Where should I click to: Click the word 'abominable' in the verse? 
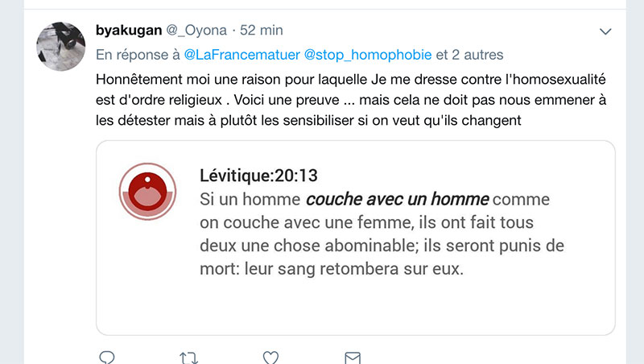(401, 245)
